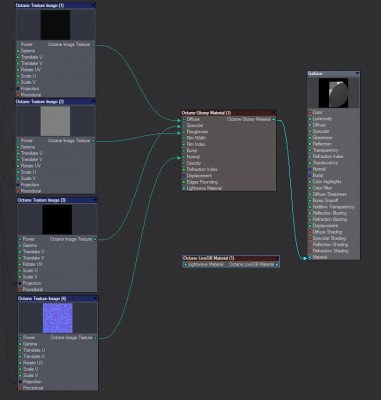Screen dimensions: 381x400
Task: Click the Projection socket on Texture Image (3)
Action: click(20, 283)
